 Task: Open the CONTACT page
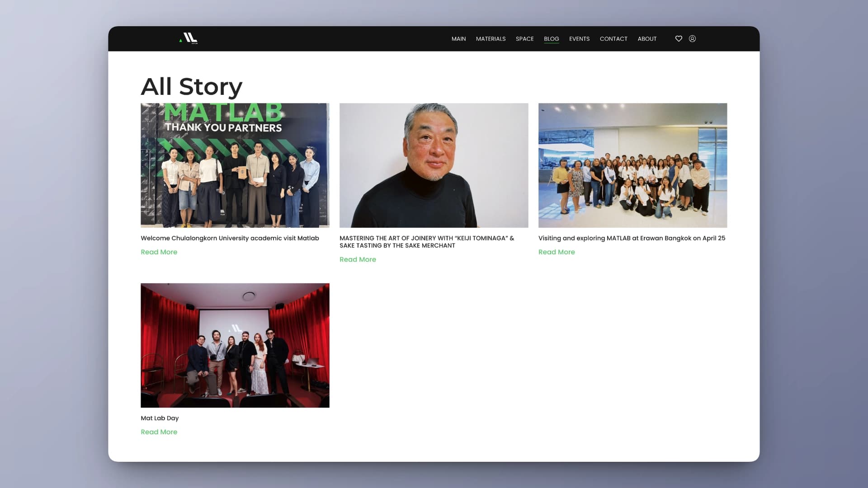pyautogui.click(x=613, y=39)
